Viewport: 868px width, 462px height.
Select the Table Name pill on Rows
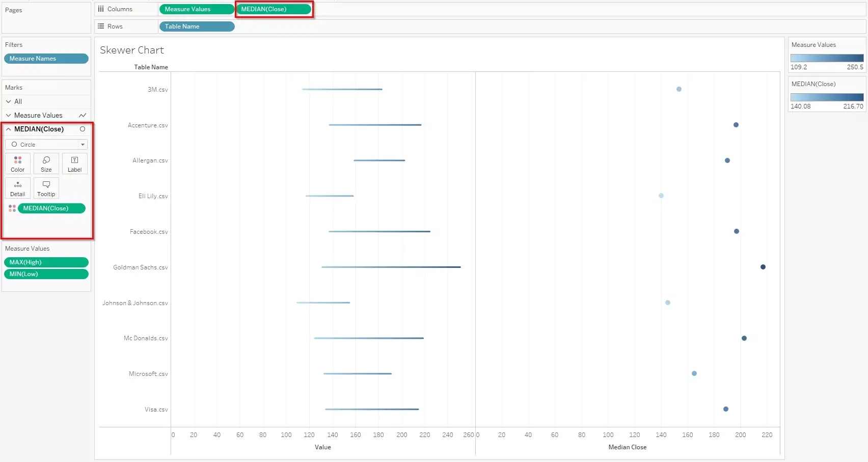pyautogui.click(x=197, y=26)
